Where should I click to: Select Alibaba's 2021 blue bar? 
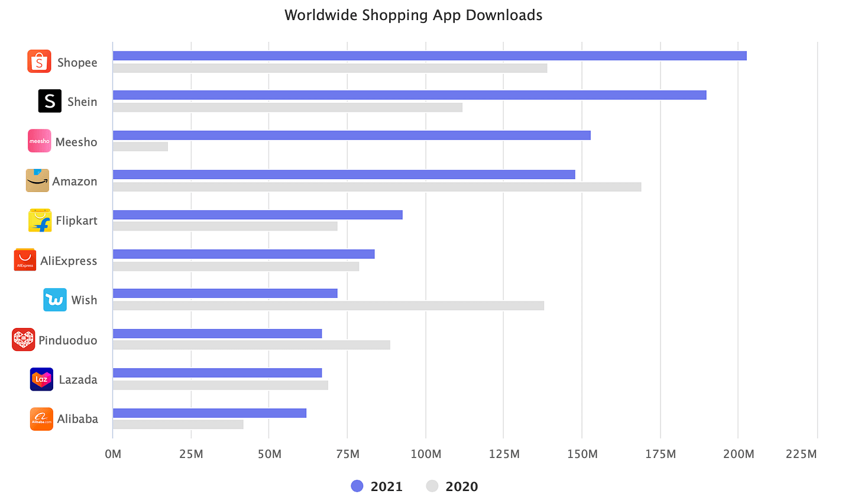[x=210, y=413]
